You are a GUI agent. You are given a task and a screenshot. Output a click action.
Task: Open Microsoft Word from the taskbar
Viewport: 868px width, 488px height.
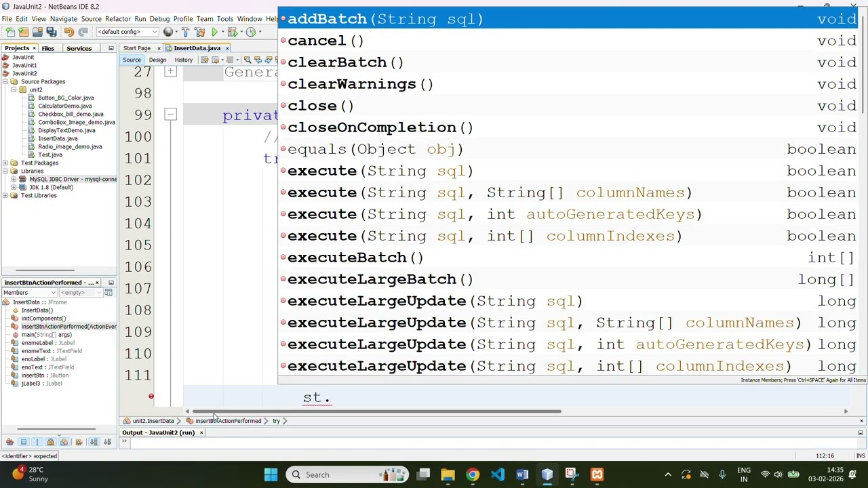522,474
